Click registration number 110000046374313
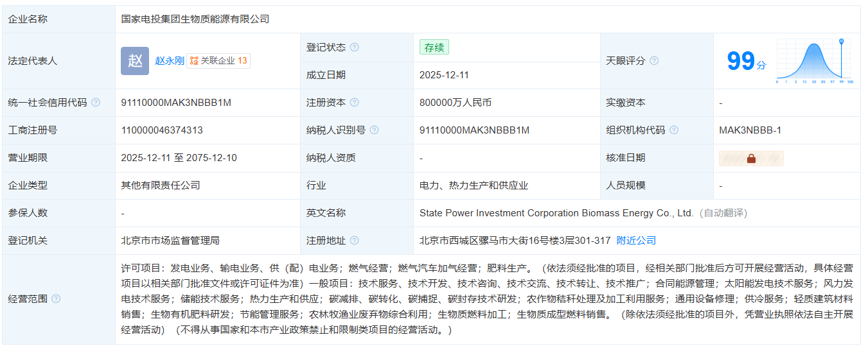The height and width of the screenshot is (353, 868). [162, 130]
